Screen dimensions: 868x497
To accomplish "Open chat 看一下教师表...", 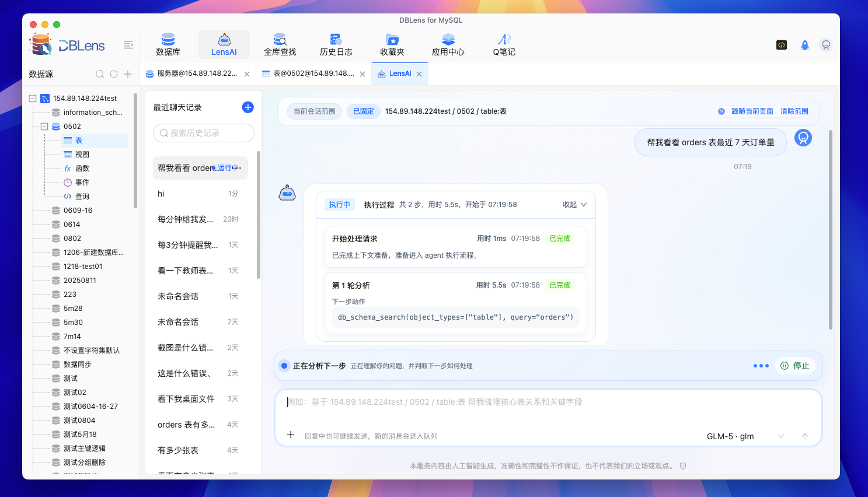I will point(200,271).
